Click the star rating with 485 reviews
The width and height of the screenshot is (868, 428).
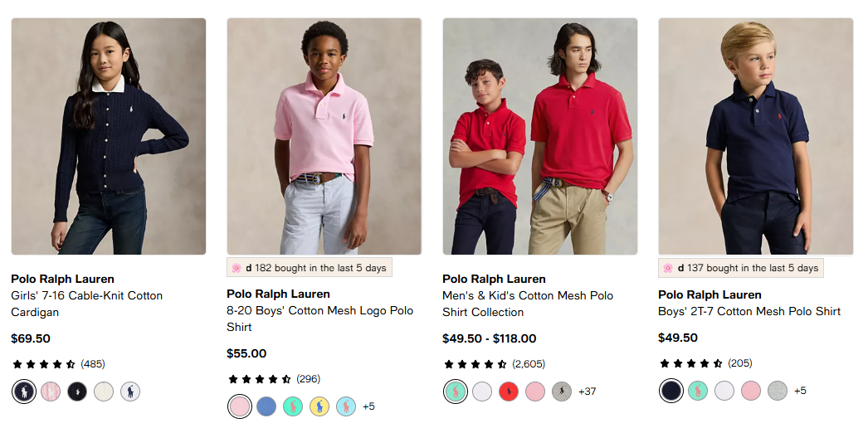[58, 364]
